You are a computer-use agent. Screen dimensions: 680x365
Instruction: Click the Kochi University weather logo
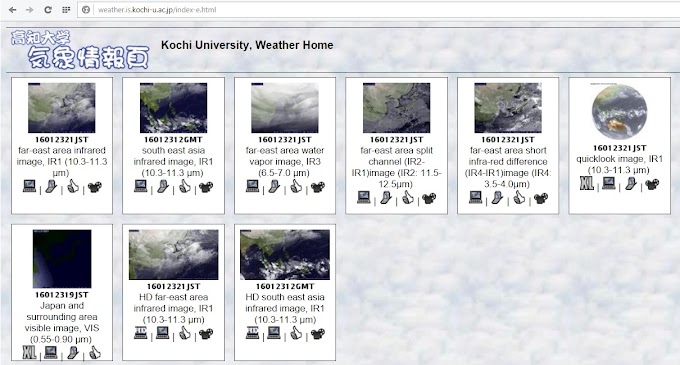coord(80,49)
